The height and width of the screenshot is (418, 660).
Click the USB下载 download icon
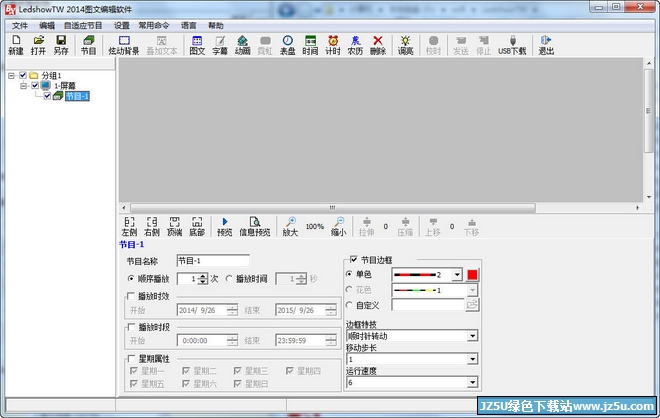(x=512, y=45)
